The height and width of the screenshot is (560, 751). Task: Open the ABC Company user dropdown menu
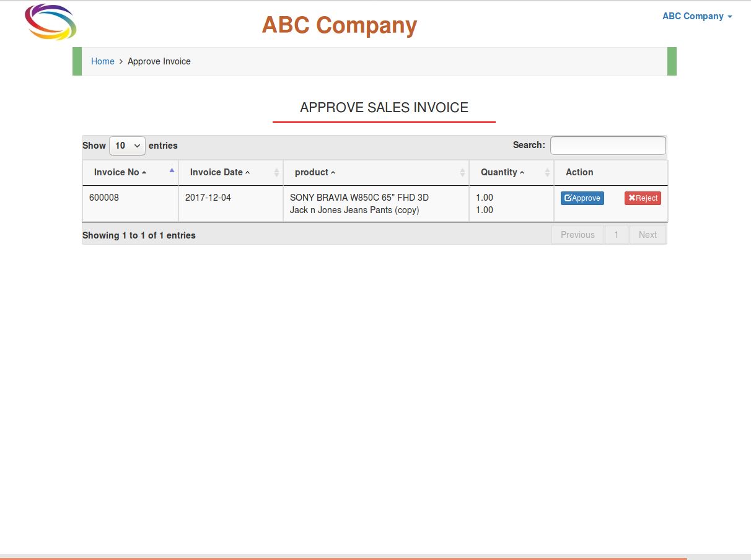(x=697, y=16)
